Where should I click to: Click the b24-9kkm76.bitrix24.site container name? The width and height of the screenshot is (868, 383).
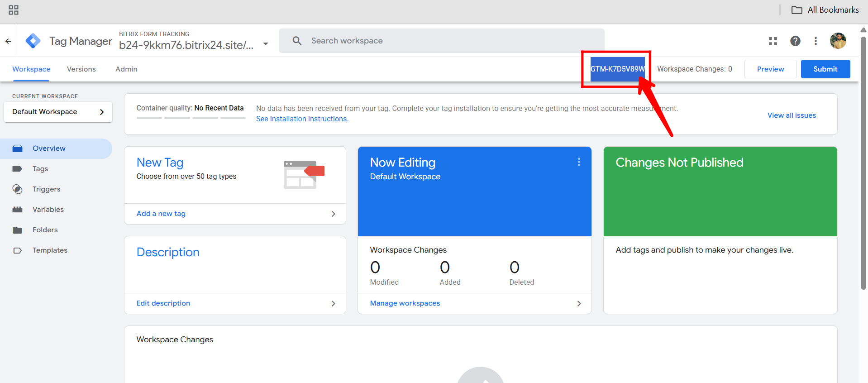pos(186,45)
